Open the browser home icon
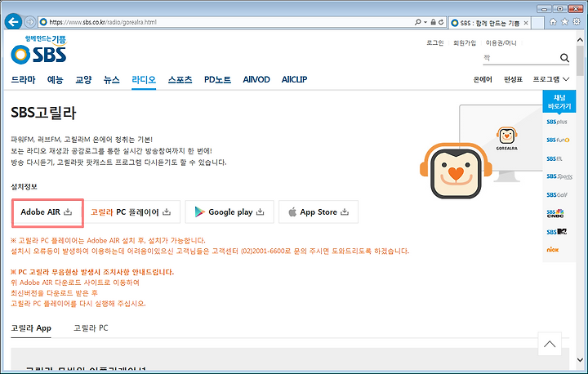The image size is (588, 374). [x=553, y=22]
